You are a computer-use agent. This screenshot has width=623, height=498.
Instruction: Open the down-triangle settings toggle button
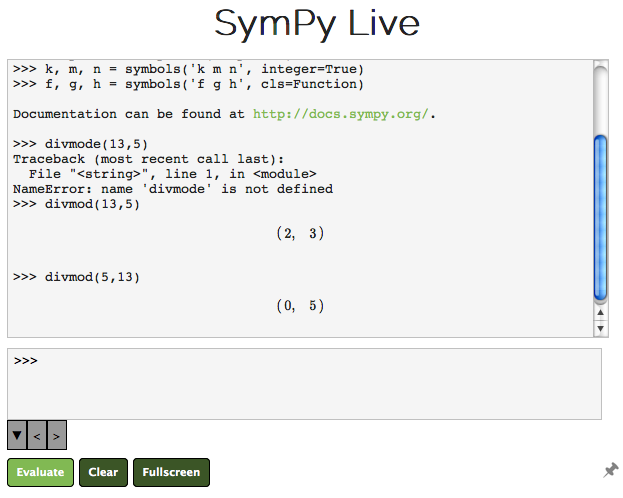point(17,435)
